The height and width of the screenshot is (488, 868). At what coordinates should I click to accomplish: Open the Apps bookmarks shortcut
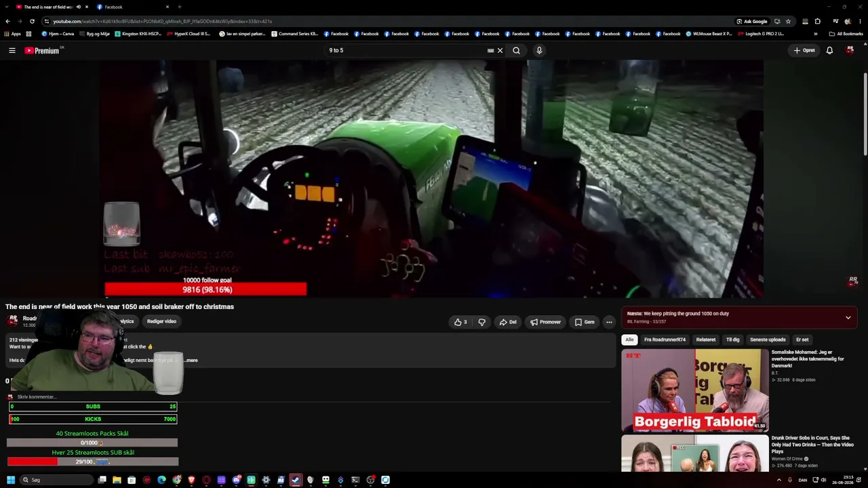click(13, 33)
